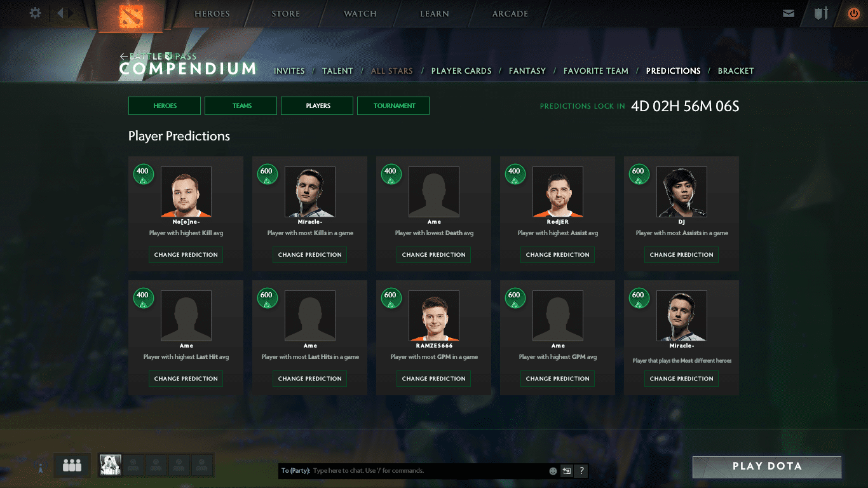Click the DJ player portrait

681,192
